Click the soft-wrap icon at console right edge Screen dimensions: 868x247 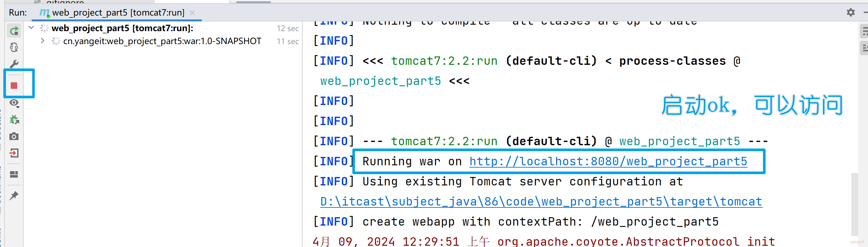click(x=864, y=31)
